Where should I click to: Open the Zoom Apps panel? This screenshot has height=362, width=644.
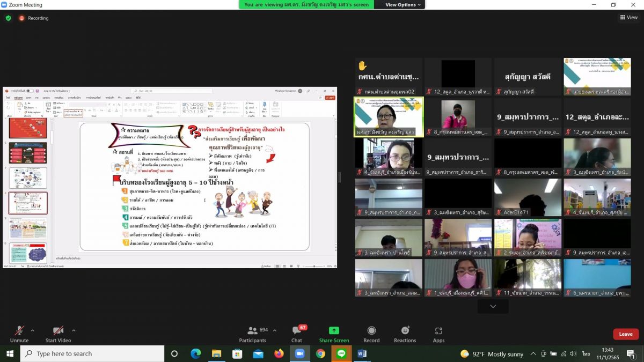pos(438,334)
